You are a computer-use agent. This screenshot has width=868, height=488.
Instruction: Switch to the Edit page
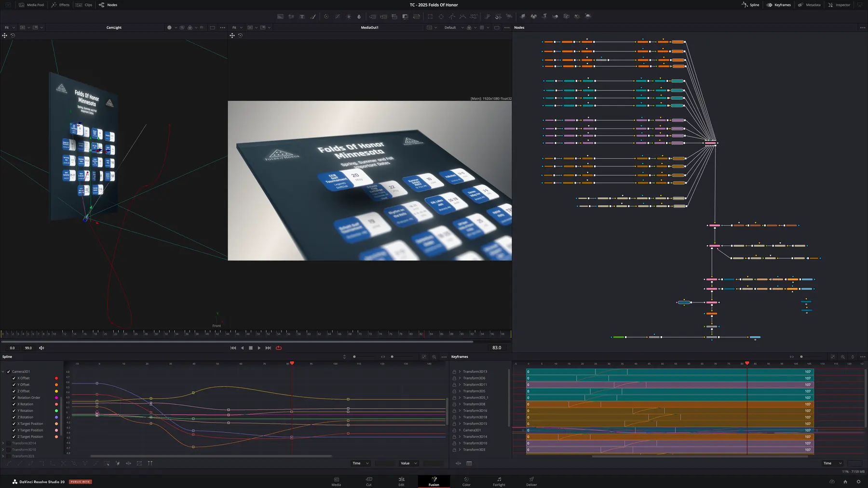(x=401, y=482)
